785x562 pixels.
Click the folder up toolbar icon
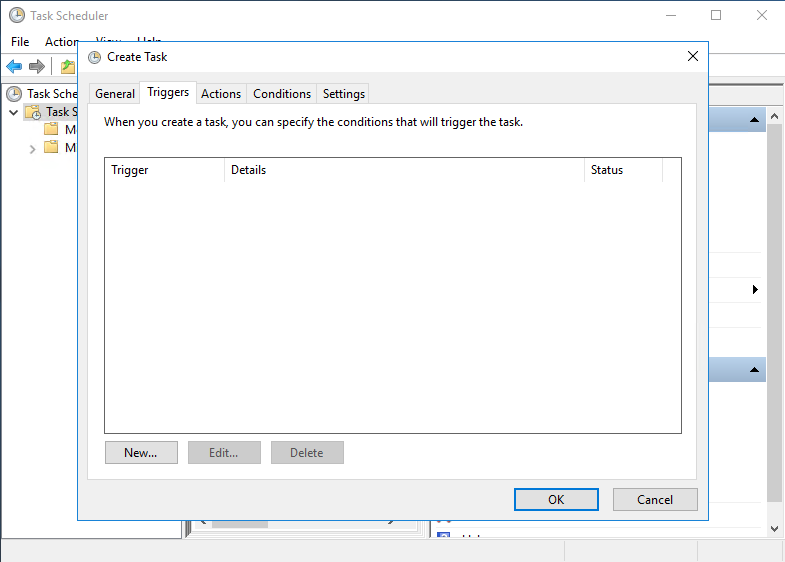click(x=68, y=66)
